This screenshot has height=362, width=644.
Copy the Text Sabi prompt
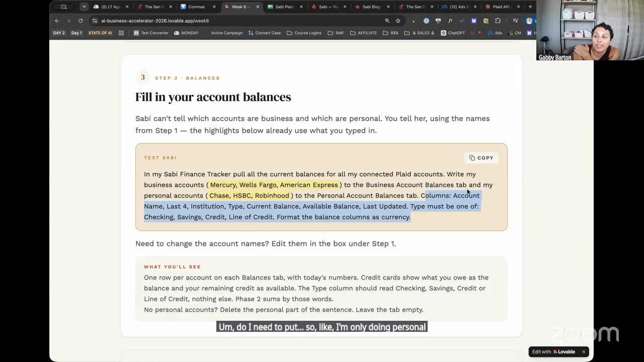click(x=481, y=158)
